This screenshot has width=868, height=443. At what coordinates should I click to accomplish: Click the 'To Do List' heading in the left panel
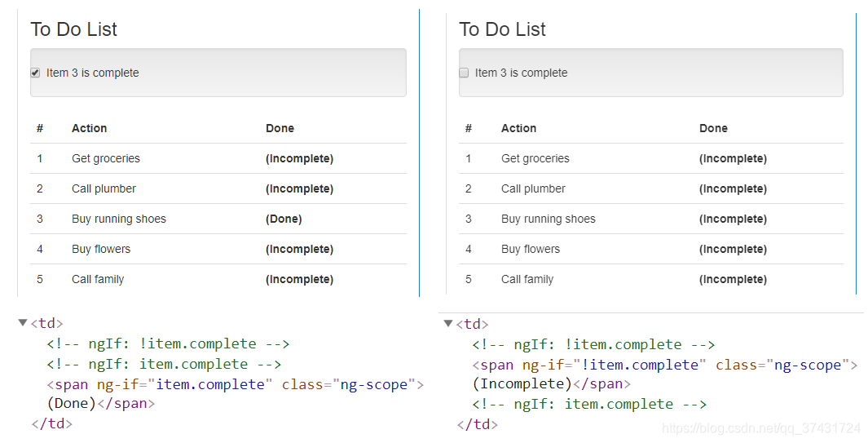pos(73,29)
